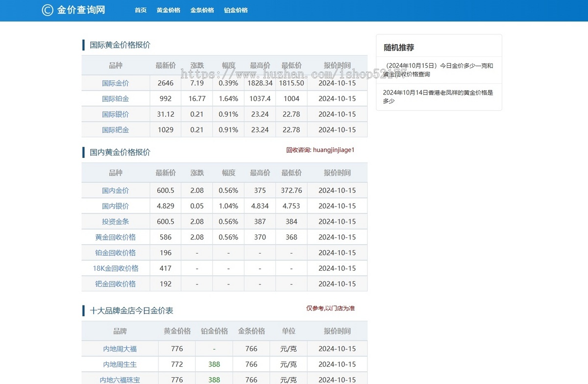Click the 金价查询网 site logo
Image resolution: width=588 pixels, height=384 pixels.
coord(73,10)
